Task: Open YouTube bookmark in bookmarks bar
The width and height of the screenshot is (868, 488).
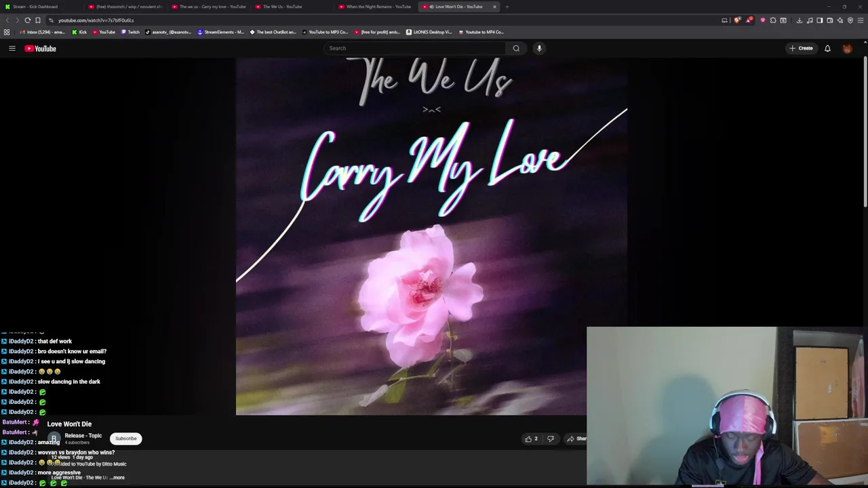Action: pyautogui.click(x=103, y=32)
